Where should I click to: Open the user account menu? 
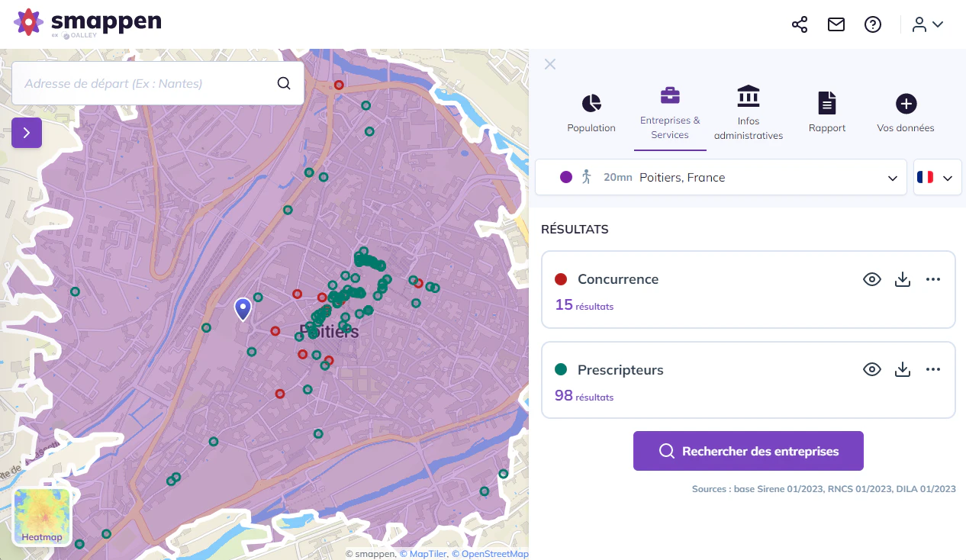pos(928,24)
